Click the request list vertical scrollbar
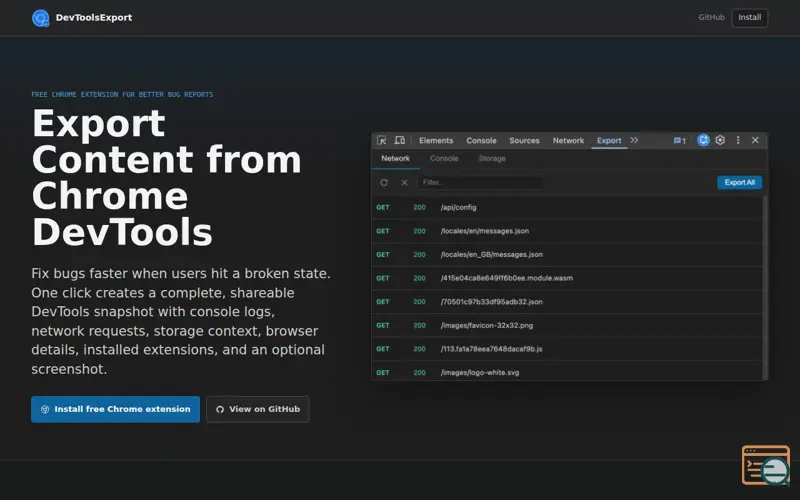The image size is (800, 500). coord(764,288)
